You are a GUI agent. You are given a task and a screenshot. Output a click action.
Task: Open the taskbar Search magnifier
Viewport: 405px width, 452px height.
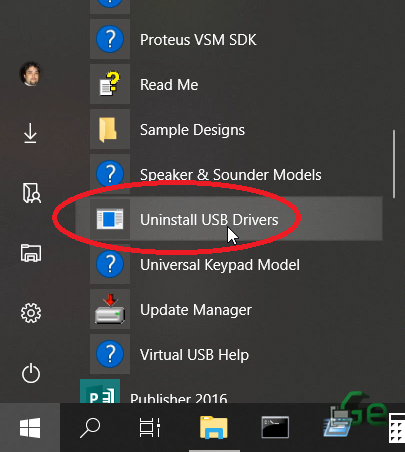[90, 428]
